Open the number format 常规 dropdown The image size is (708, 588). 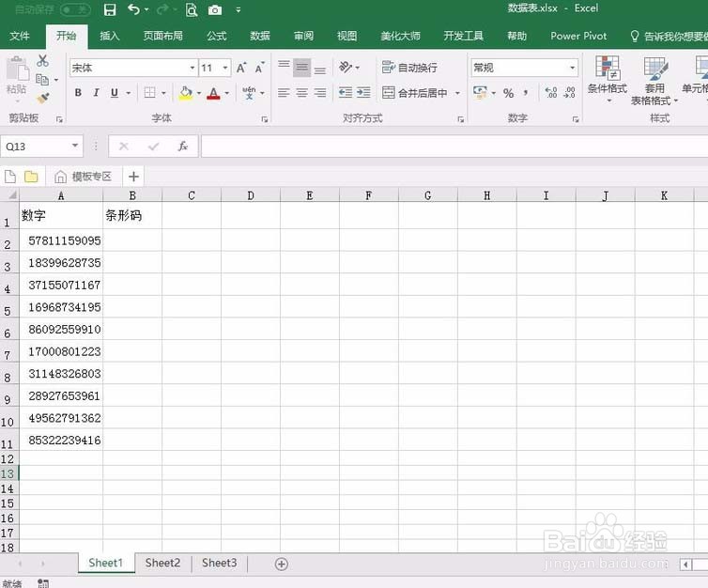[573, 68]
